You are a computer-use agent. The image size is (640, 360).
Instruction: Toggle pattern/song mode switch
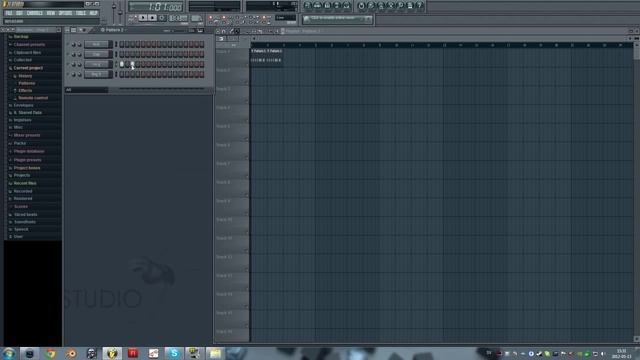pos(132,18)
